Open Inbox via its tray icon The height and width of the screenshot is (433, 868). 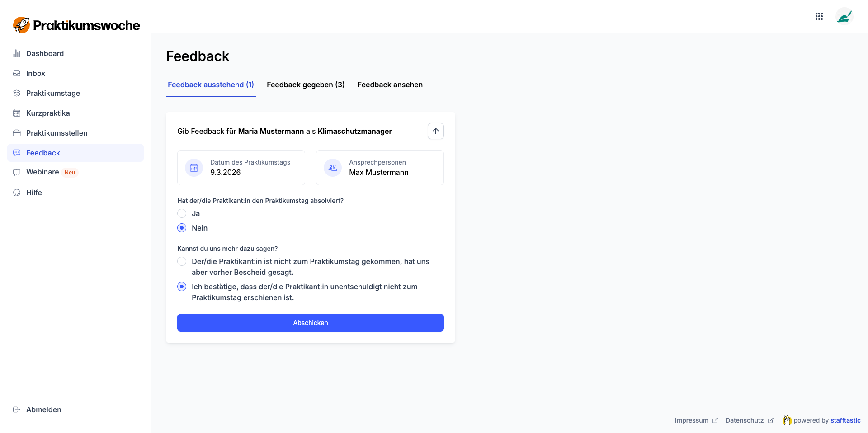(x=17, y=73)
